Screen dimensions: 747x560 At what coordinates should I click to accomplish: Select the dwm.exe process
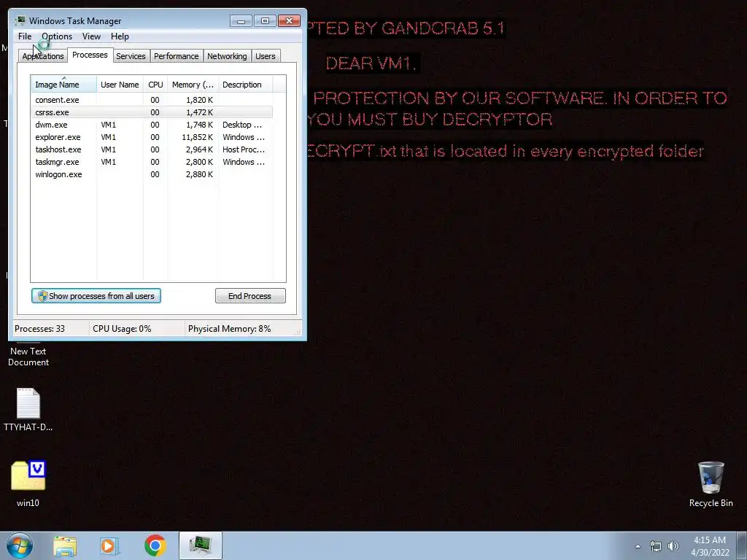click(x=152, y=125)
